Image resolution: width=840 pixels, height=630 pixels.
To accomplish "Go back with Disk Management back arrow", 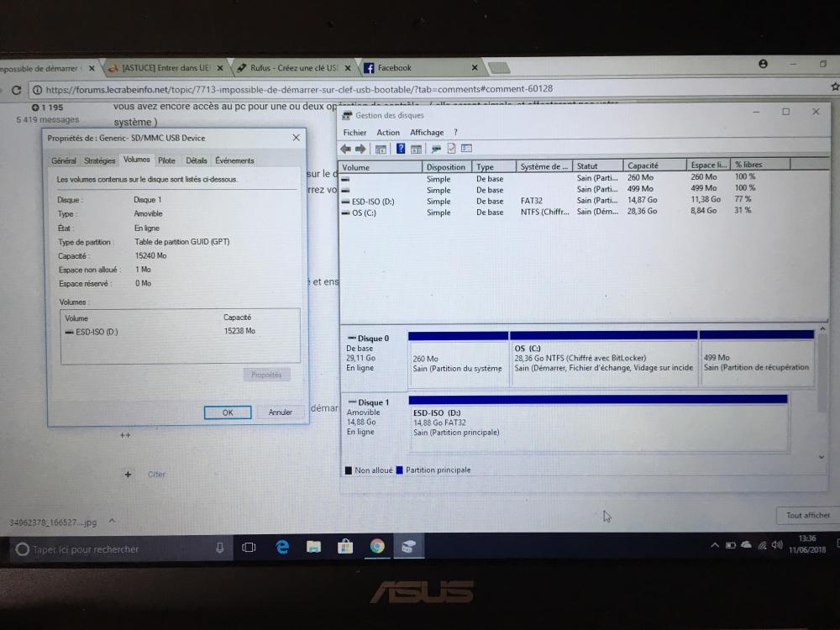I will [346, 149].
